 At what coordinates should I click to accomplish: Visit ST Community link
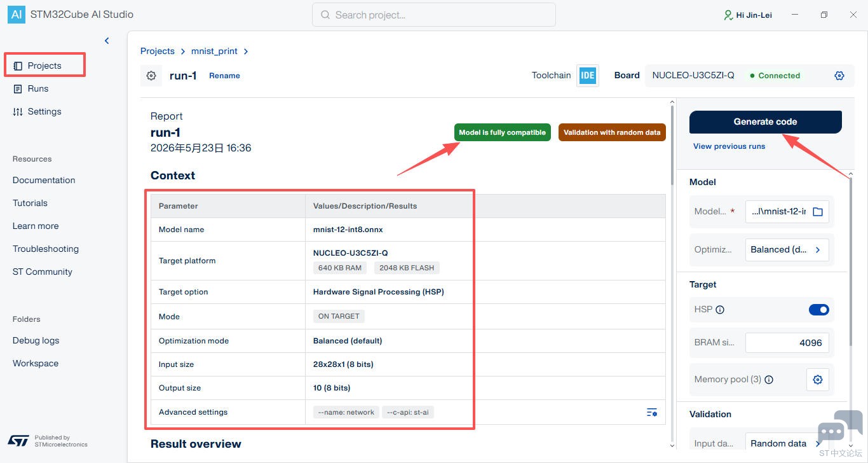pos(43,272)
